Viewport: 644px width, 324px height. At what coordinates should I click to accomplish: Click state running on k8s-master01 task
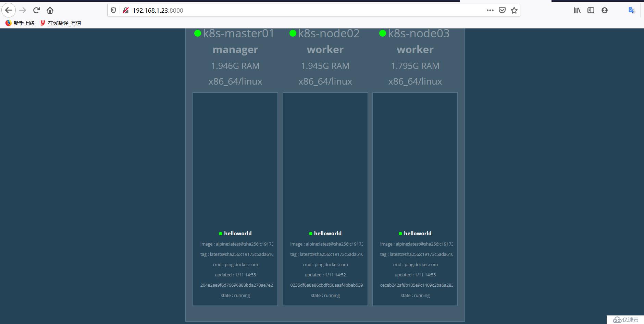coord(235,295)
